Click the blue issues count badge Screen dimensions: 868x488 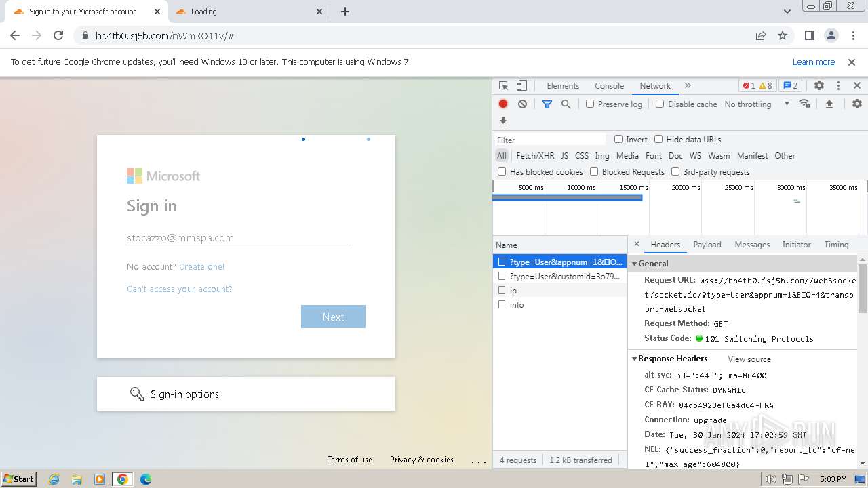[x=790, y=86]
